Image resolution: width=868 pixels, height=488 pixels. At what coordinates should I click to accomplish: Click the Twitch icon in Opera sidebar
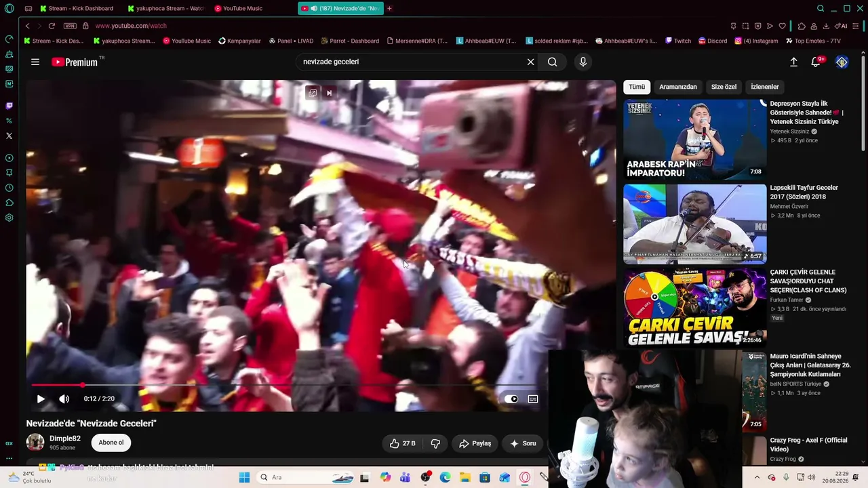pyautogui.click(x=9, y=106)
